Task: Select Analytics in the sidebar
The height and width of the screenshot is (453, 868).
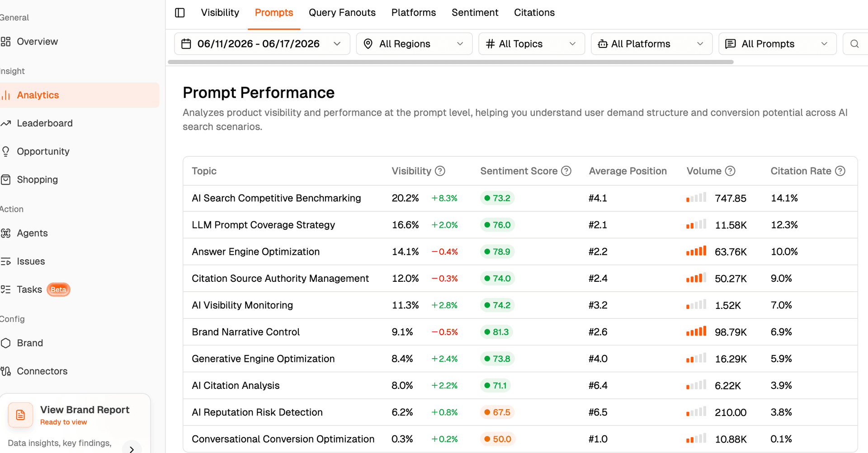Action: coord(80,95)
